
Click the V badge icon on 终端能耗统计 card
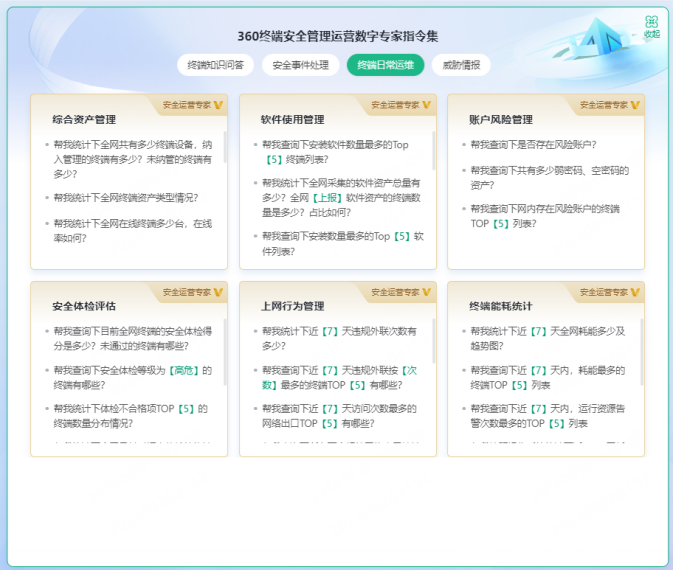(x=634, y=292)
